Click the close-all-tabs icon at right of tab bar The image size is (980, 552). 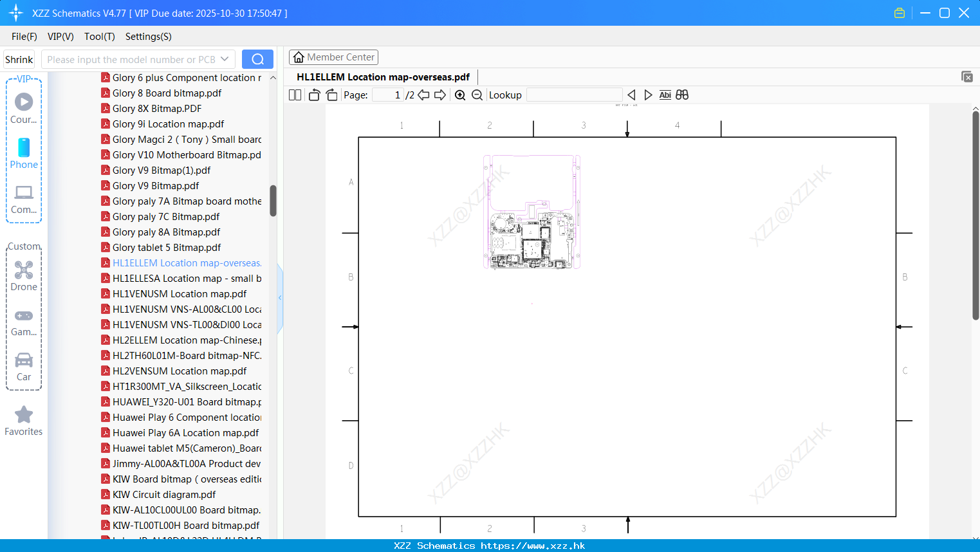pyautogui.click(x=967, y=77)
